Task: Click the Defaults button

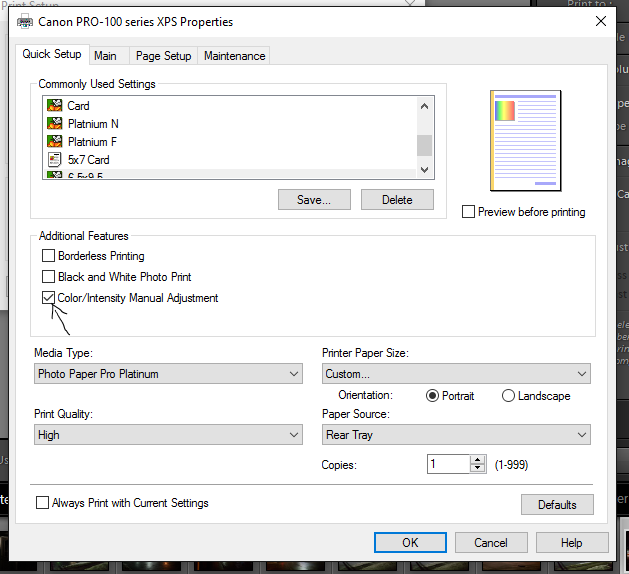Action: (557, 505)
